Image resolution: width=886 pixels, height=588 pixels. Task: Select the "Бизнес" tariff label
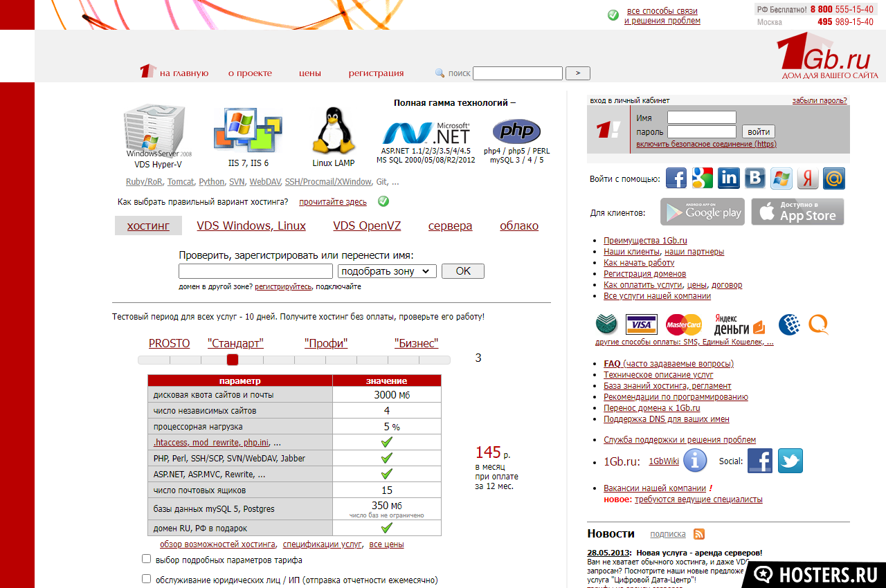416,343
